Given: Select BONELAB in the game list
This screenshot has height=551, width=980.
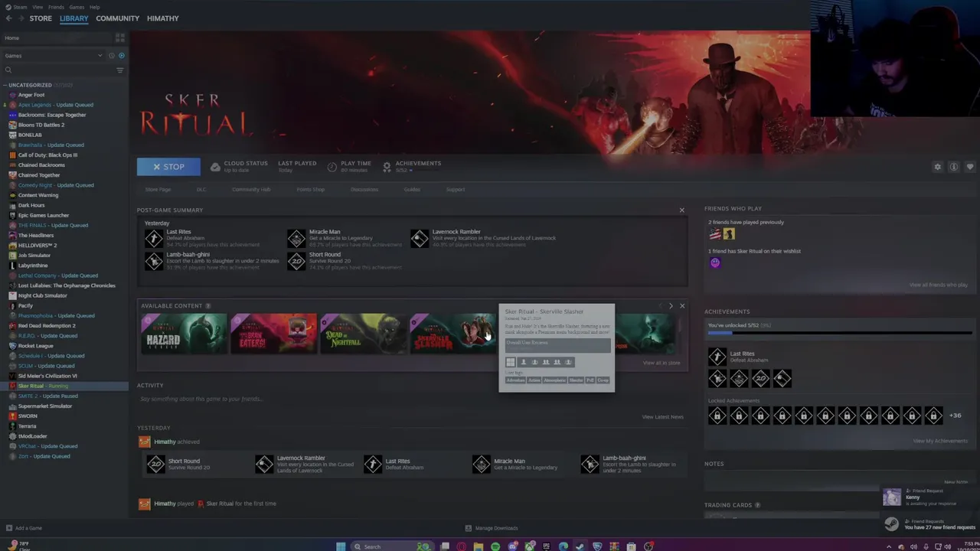Looking at the screenshot, I should tap(30, 135).
